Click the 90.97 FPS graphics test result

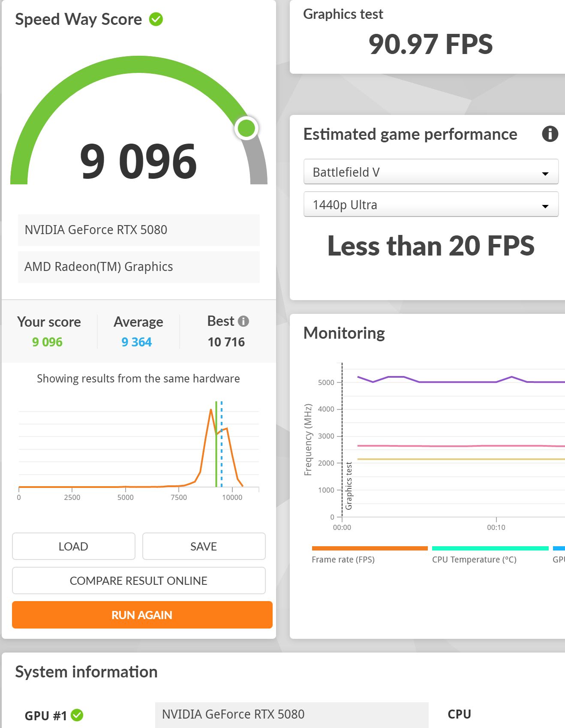(x=430, y=44)
